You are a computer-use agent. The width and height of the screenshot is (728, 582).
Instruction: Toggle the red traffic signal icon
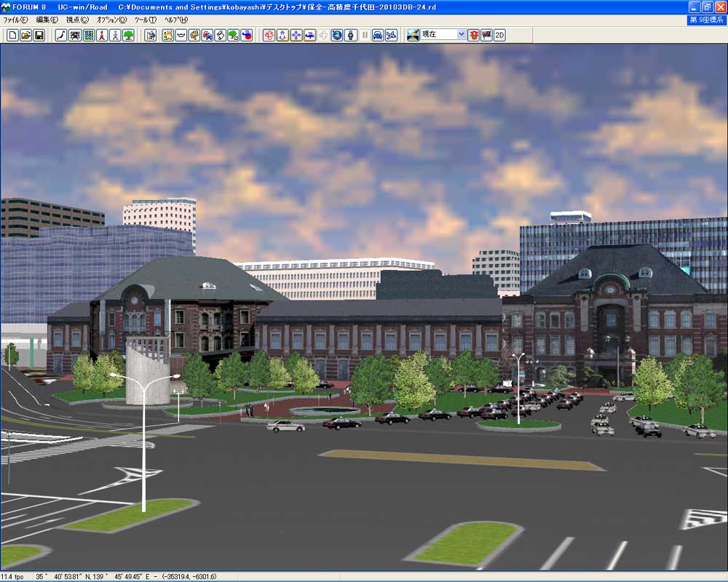[x=474, y=35]
